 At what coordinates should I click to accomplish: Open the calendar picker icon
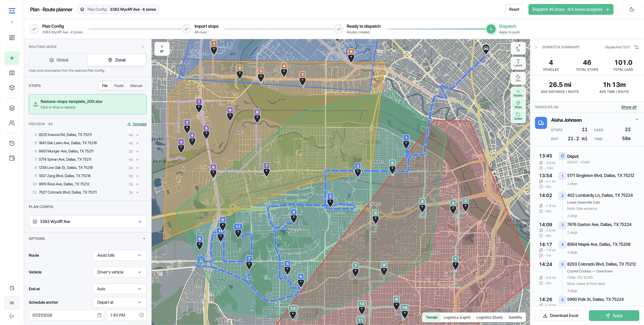pyautogui.click(x=99, y=315)
